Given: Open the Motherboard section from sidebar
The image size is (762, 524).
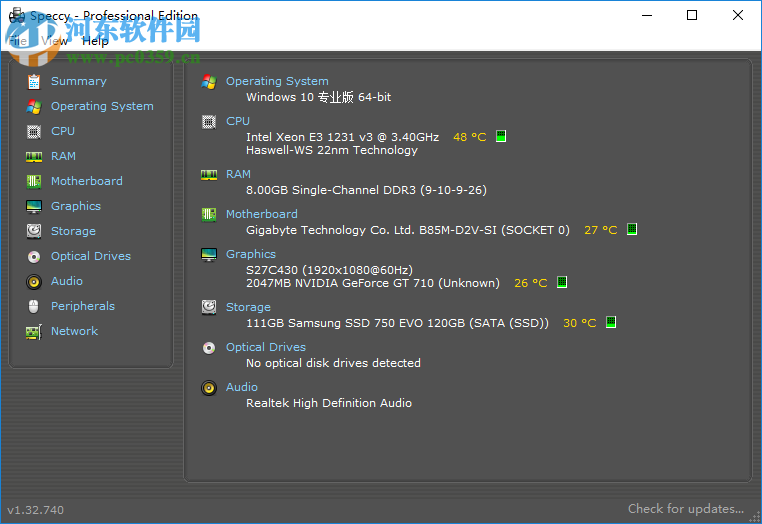Looking at the screenshot, I should click(x=87, y=181).
